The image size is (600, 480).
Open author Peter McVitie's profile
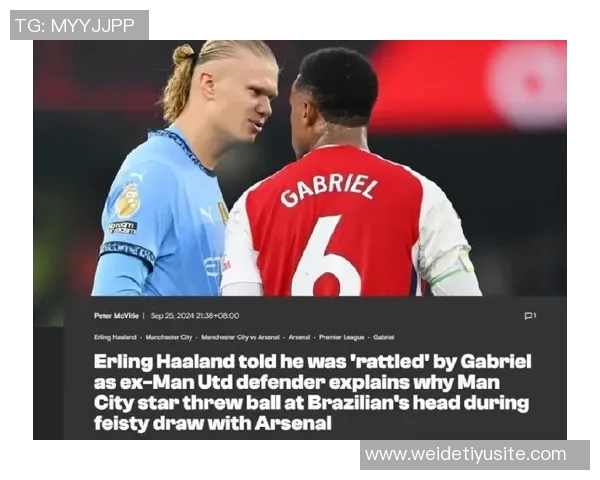116,316
